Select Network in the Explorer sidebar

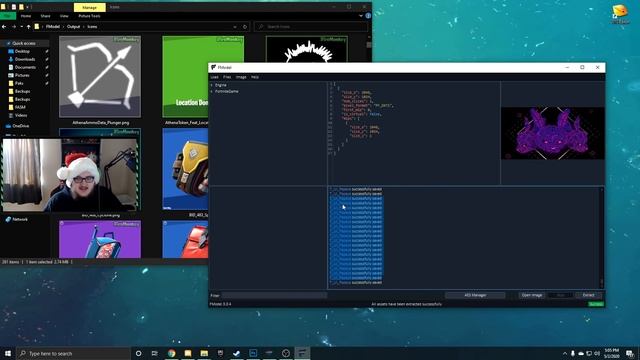tap(20, 220)
